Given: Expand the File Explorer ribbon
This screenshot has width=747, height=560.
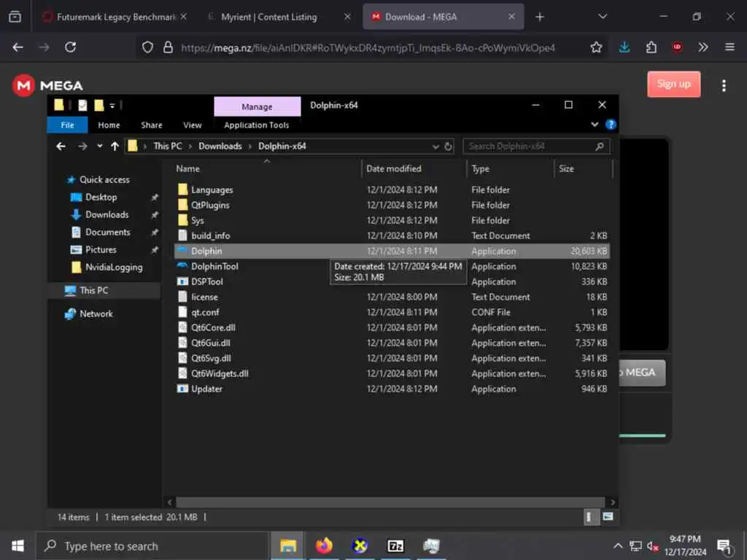Looking at the screenshot, I should coord(595,125).
